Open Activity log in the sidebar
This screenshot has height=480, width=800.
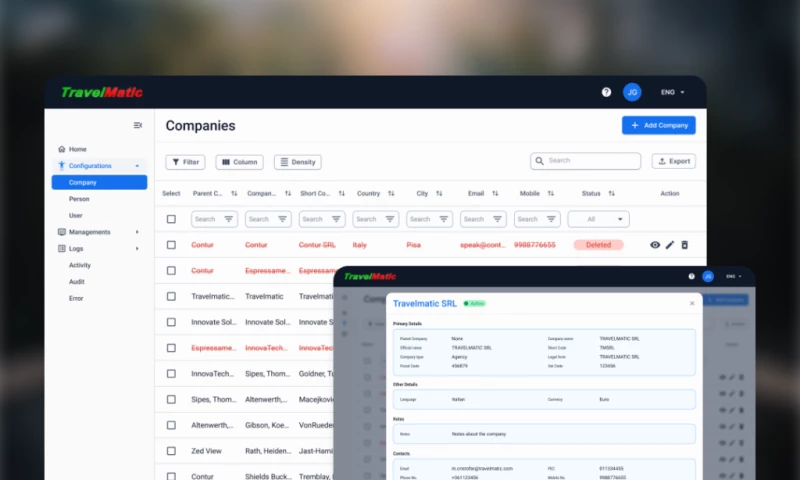point(80,265)
